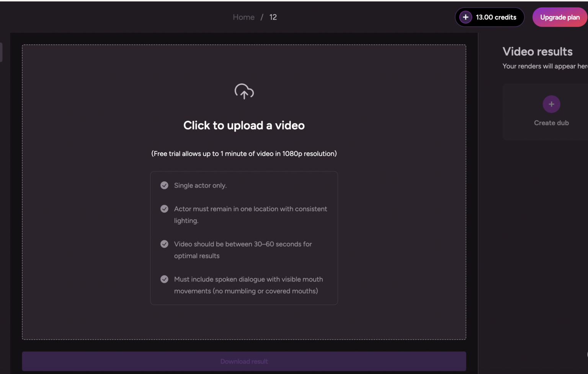The width and height of the screenshot is (588, 374).
Task: Click the plus icon beside credits
Action: point(465,17)
